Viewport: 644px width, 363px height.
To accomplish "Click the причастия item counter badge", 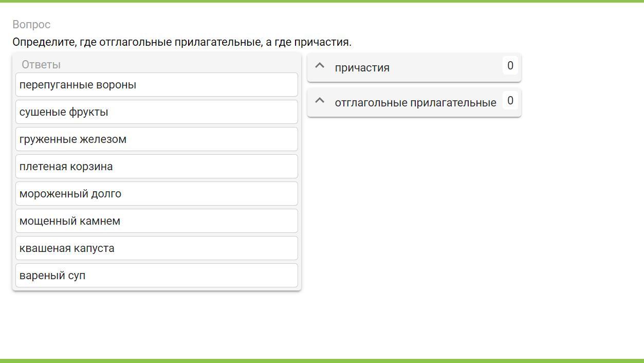I will [x=510, y=66].
